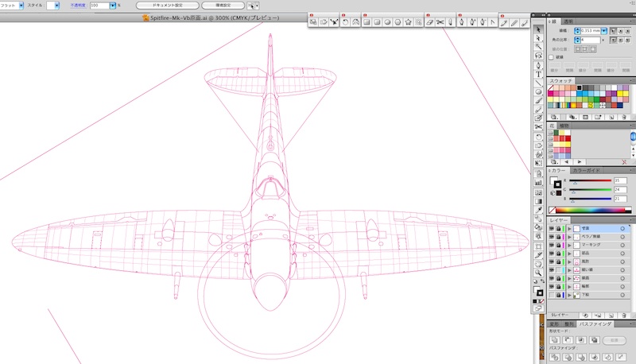Choose Reflect tool in floating toolbar
The height and width of the screenshot is (364, 636).
[355, 22]
